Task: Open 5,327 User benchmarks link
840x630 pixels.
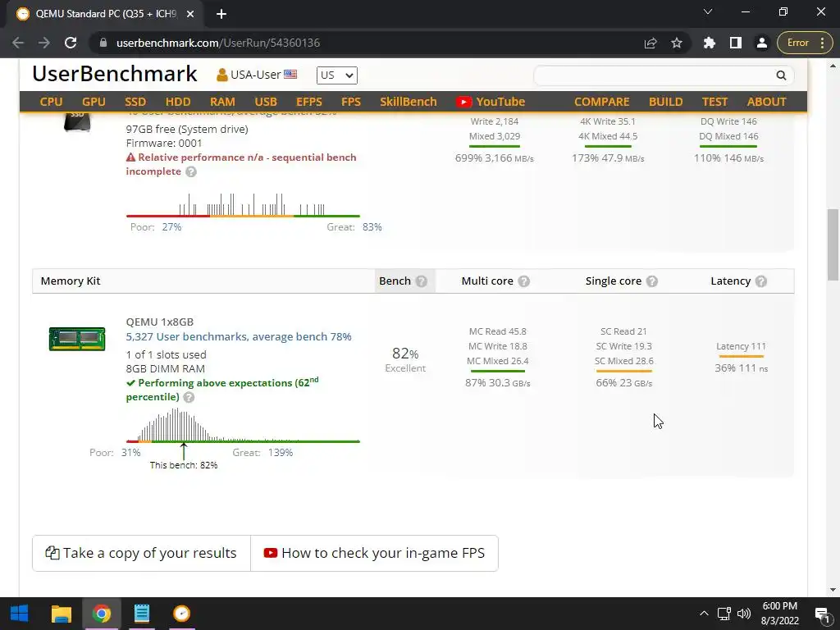Action: [x=239, y=337]
